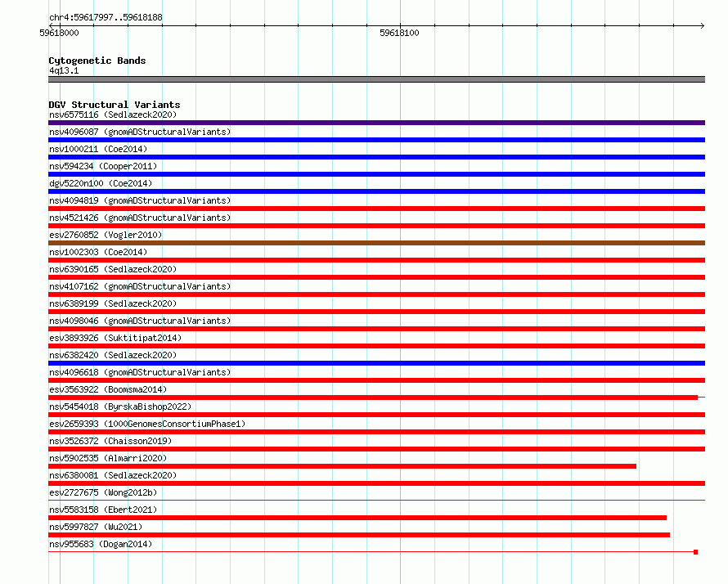Screen dimensions: 728x584
Task: Click the red nsv5902535 Almarri2020 bar
Action: 342,466
